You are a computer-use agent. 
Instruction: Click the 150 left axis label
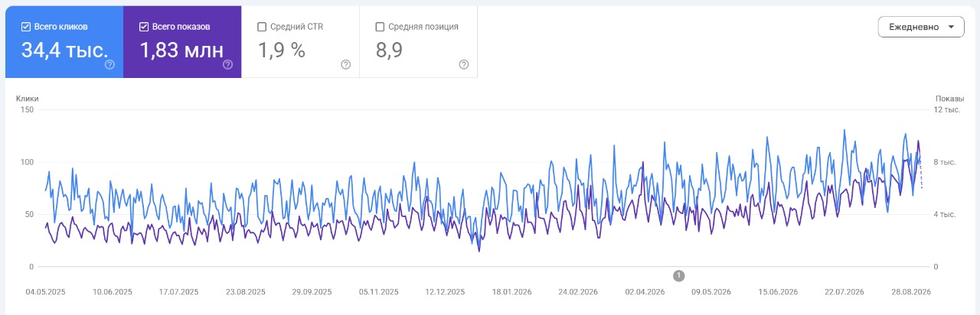tap(27, 109)
